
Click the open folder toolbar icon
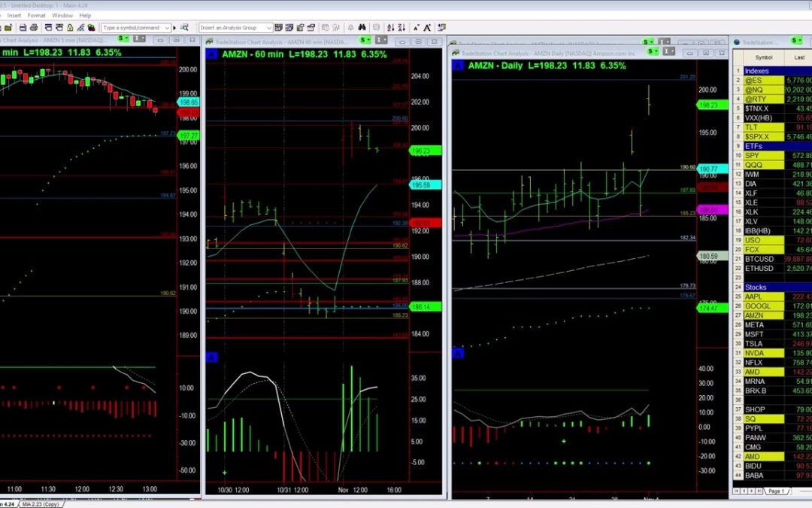[x=8, y=28]
